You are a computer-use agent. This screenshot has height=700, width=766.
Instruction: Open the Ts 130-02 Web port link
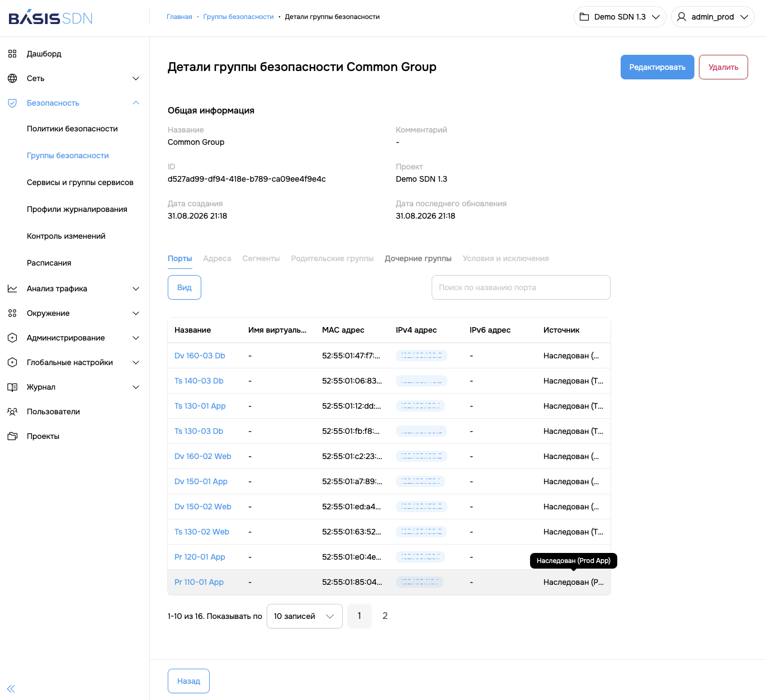pyautogui.click(x=202, y=532)
